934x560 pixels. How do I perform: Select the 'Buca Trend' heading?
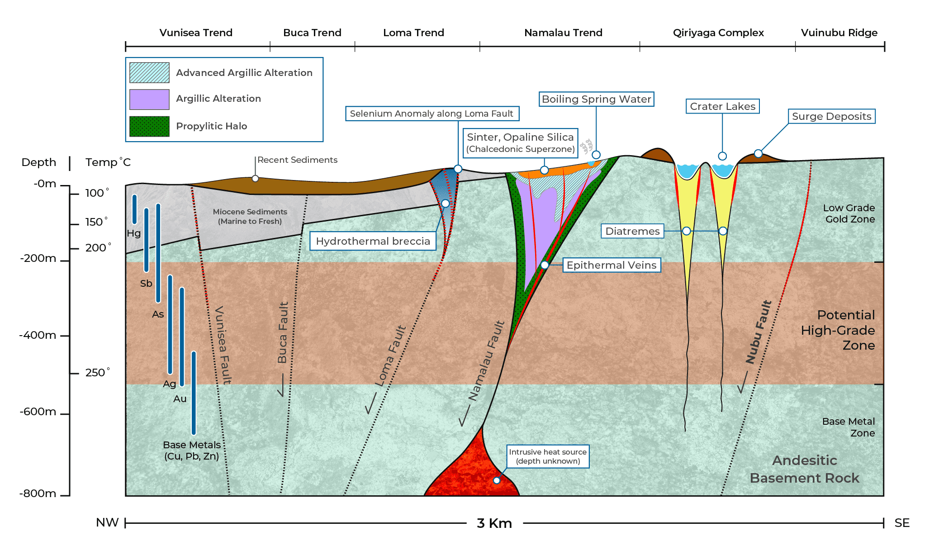[x=312, y=33]
